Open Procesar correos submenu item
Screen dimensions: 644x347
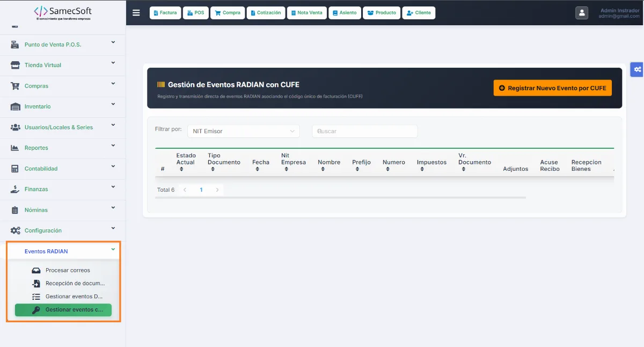point(63,270)
